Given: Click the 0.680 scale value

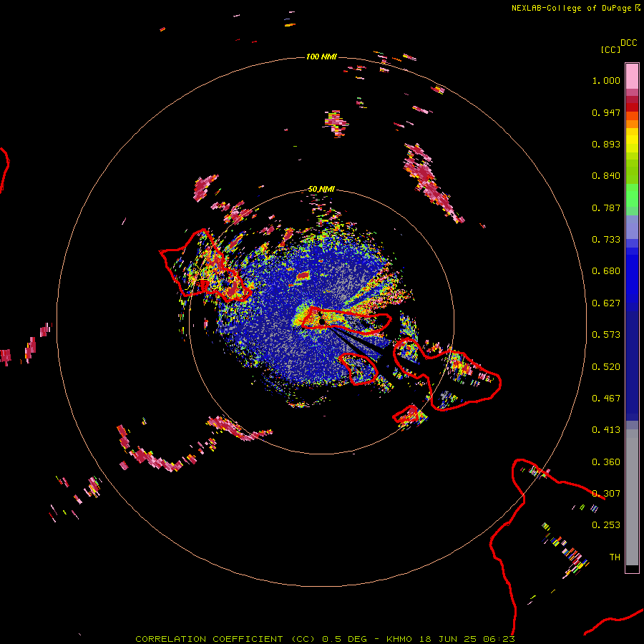Looking at the screenshot, I should click(x=606, y=271).
